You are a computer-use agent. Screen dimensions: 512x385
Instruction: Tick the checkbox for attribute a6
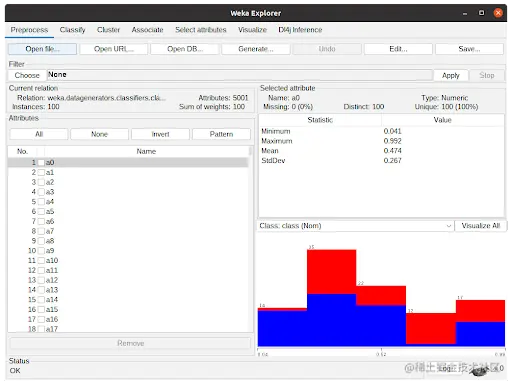pyautogui.click(x=41, y=221)
